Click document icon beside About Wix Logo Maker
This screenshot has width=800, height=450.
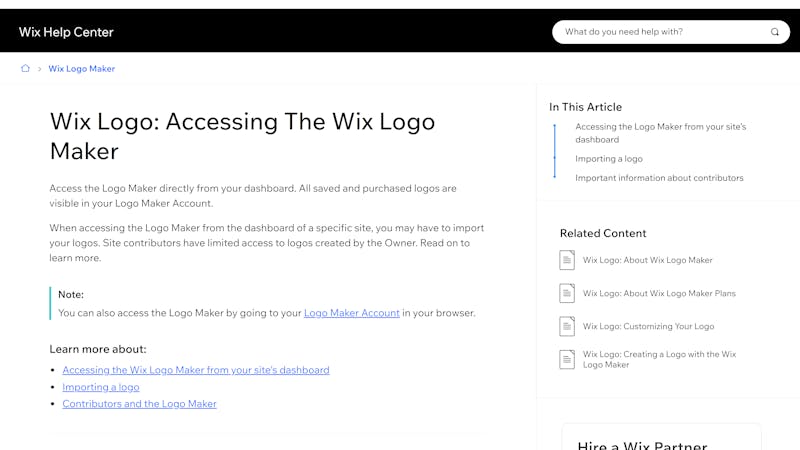coord(567,260)
